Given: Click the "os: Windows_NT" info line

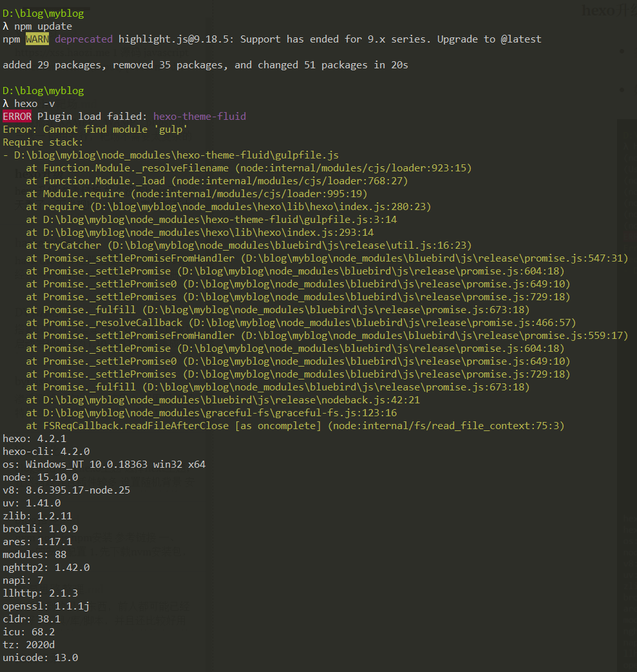Looking at the screenshot, I should point(104,465).
